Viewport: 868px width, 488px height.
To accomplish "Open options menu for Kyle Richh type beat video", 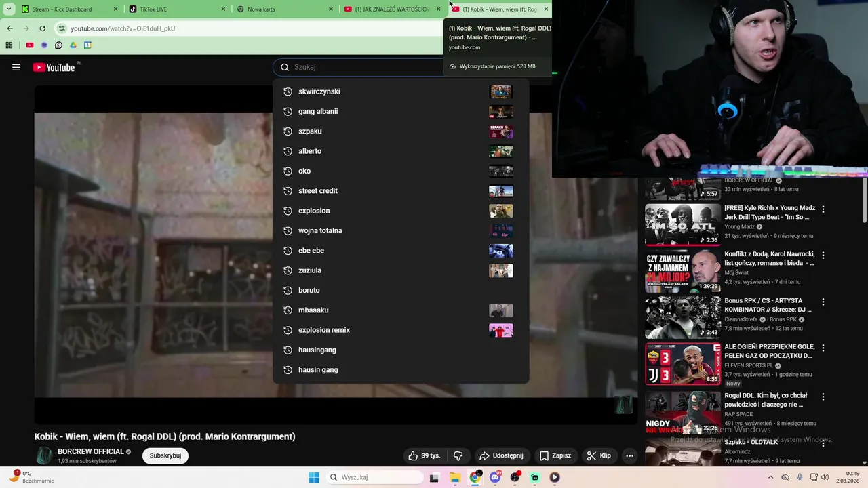I will [x=823, y=209].
